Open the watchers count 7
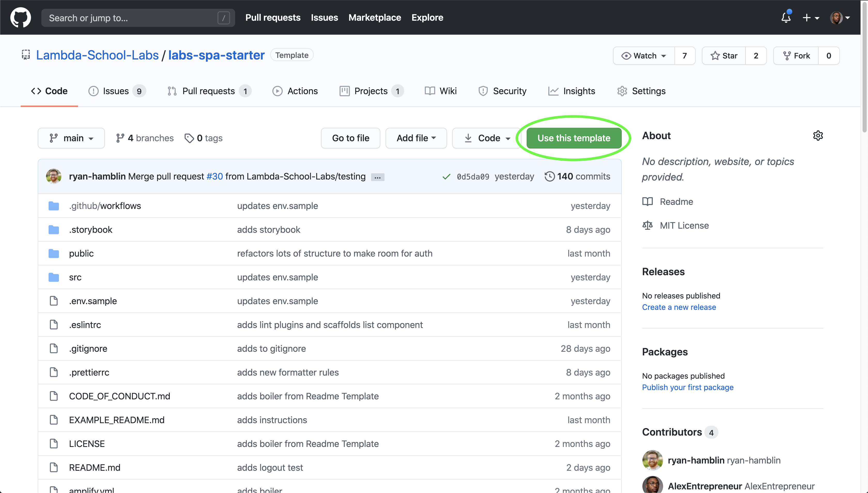Viewport: 868px width, 493px height. coord(685,56)
